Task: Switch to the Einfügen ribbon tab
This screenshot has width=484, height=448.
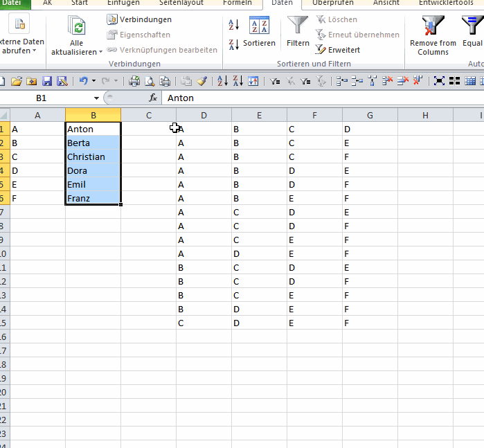Action: click(123, 3)
